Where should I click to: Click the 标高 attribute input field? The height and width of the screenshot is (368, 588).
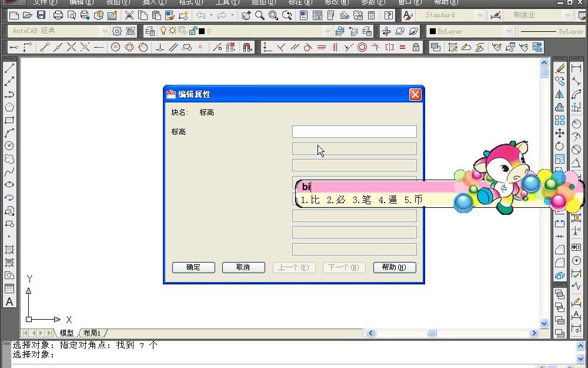tap(354, 131)
